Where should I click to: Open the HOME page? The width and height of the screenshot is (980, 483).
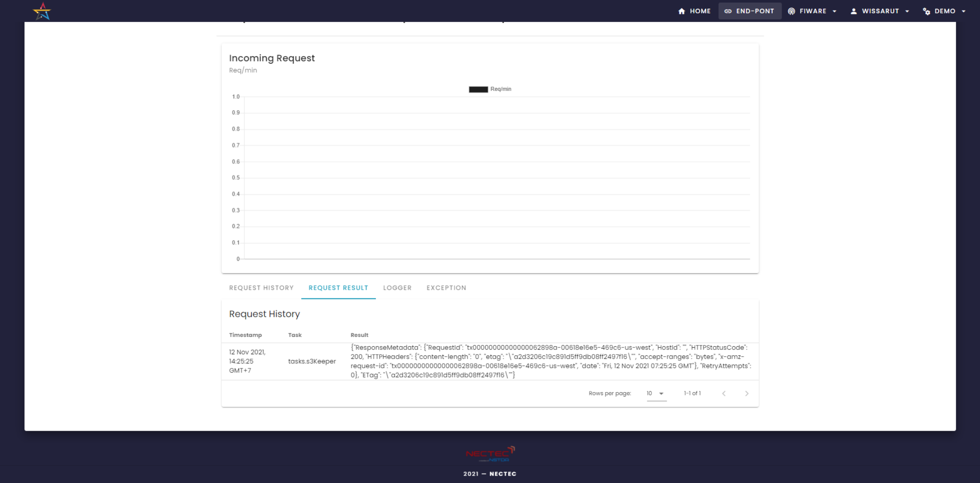pos(694,11)
